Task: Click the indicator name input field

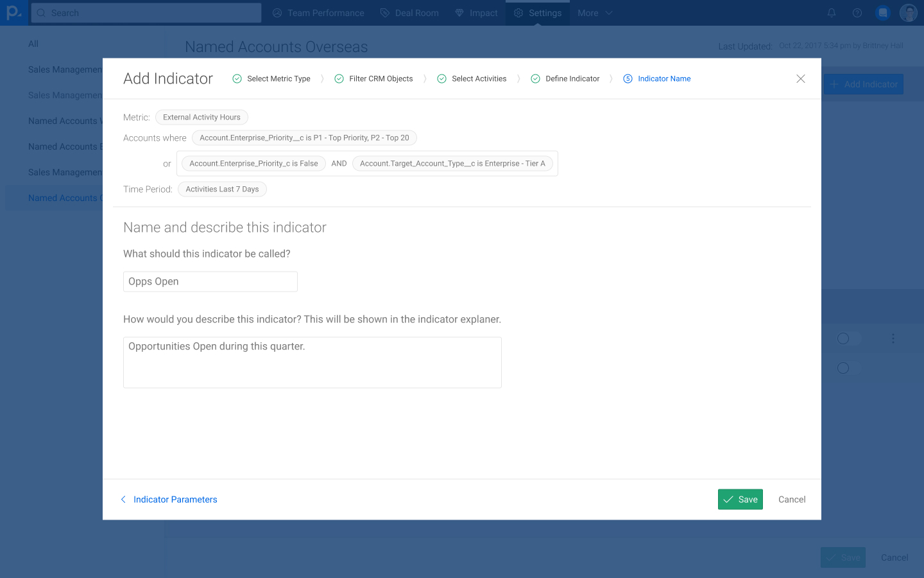Action: (210, 282)
